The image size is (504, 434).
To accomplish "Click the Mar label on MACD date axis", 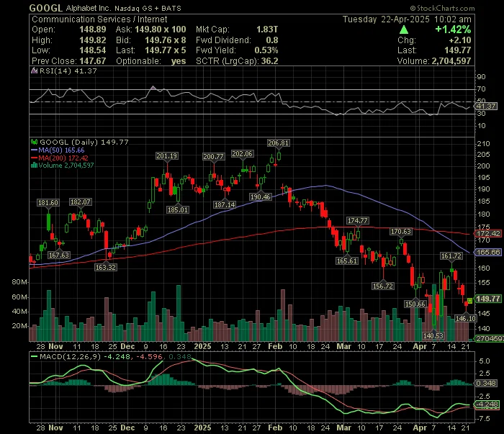I will pyautogui.click(x=343, y=428).
